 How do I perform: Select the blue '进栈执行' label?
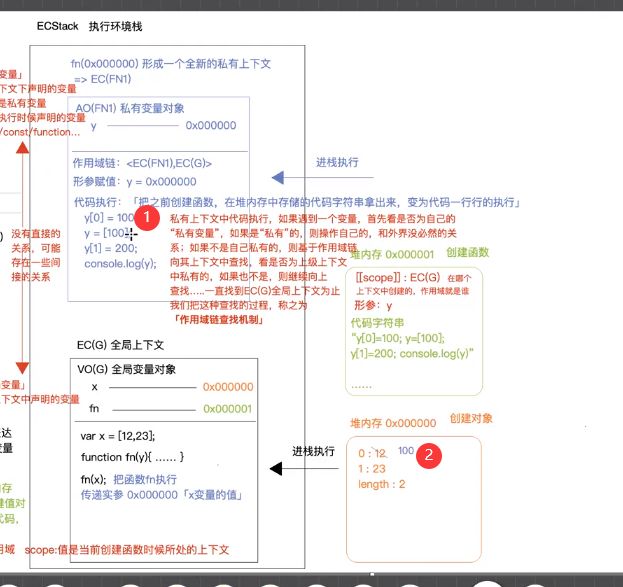pyautogui.click(x=337, y=162)
